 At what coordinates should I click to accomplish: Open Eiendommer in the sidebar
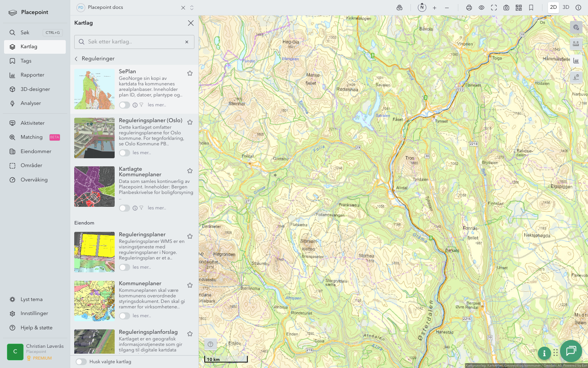tap(35, 152)
